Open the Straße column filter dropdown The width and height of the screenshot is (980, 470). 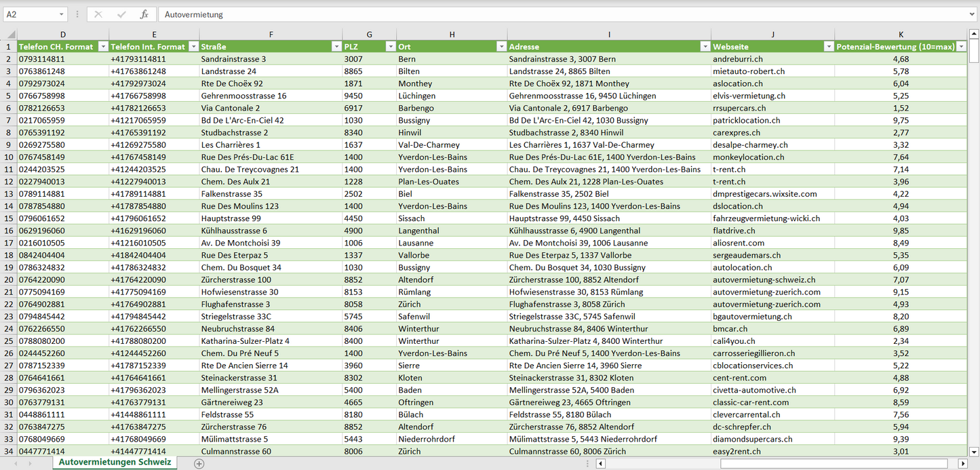point(336,47)
